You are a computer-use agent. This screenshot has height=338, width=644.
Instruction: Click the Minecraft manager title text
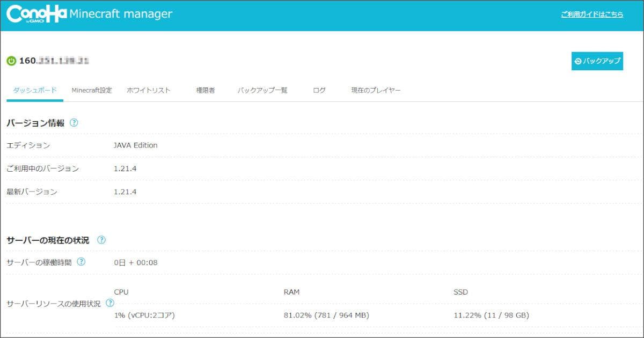click(x=121, y=14)
